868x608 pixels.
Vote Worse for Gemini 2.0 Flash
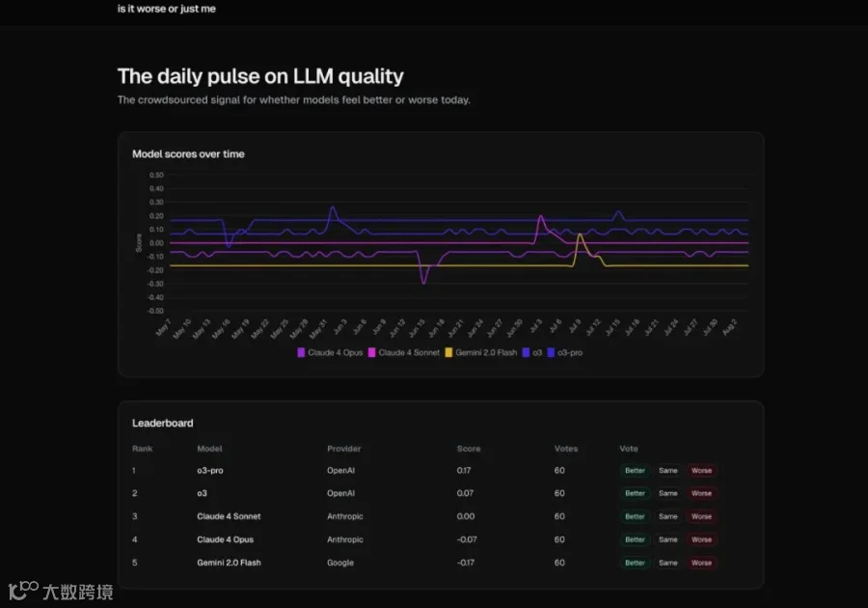click(701, 563)
